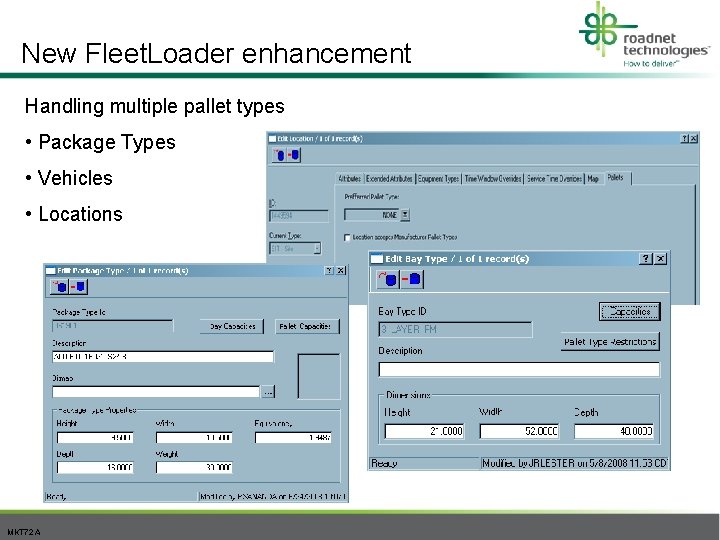Click the Width field showing 52.0000
The image size is (720, 540).
tap(519, 431)
